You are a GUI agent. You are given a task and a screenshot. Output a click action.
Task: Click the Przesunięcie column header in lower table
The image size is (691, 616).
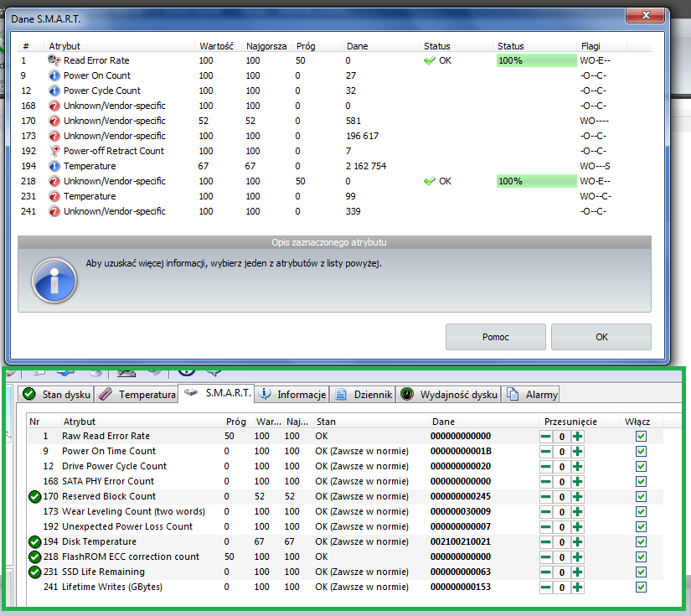pyautogui.click(x=579, y=422)
